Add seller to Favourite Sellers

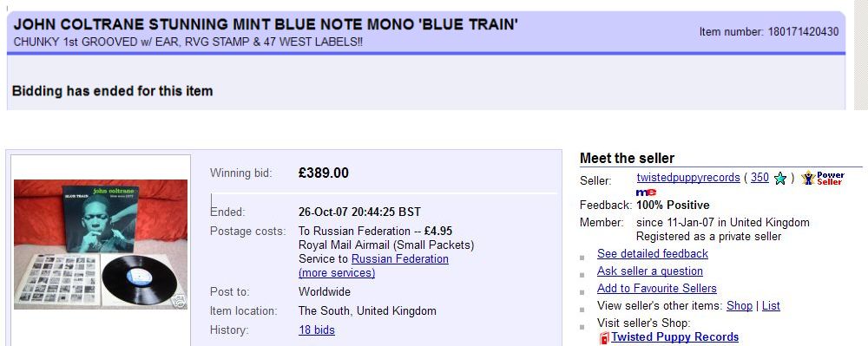[x=656, y=288]
